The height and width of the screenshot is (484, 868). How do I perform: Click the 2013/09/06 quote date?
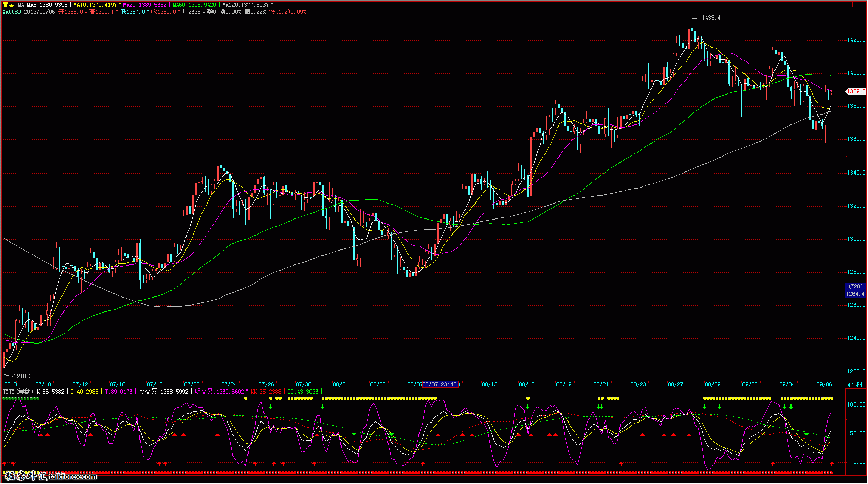click(39, 12)
